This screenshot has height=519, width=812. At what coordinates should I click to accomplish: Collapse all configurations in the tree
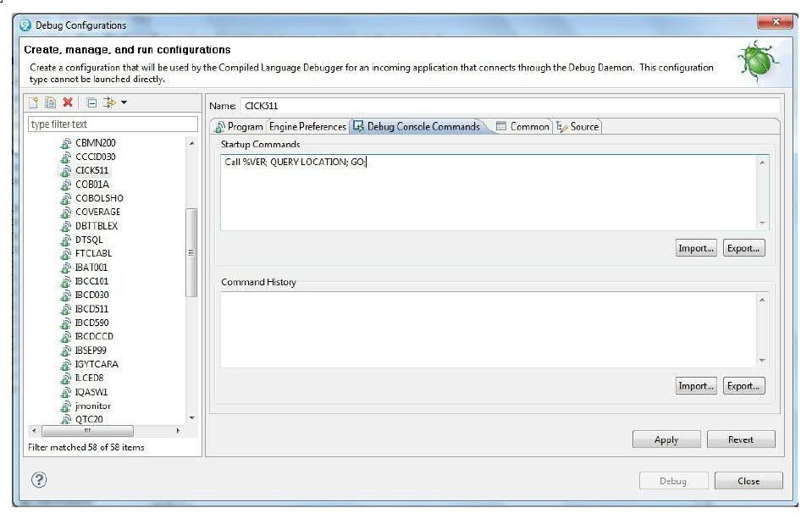pyautogui.click(x=91, y=102)
